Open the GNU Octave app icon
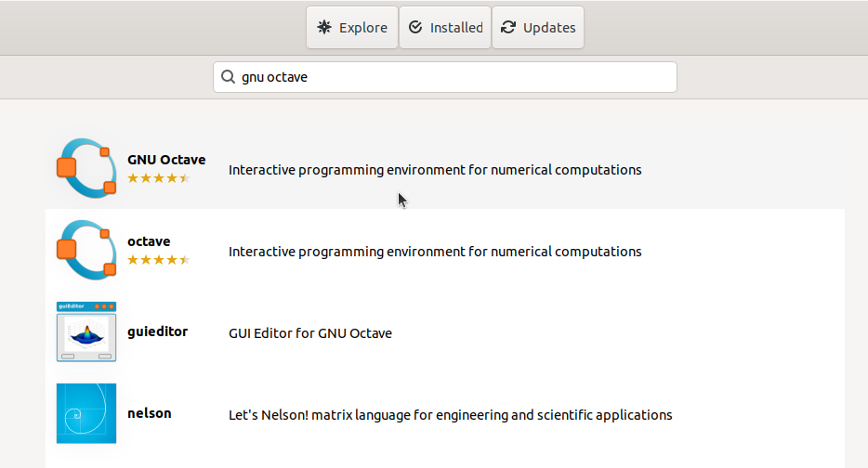 pyautogui.click(x=86, y=168)
